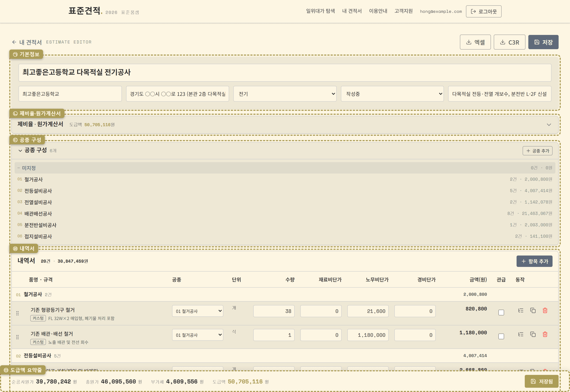This screenshot has width=570, height=392.
Task: Grab the drag handle of 기존 형광등기구 철거
Action: click(17, 313)
